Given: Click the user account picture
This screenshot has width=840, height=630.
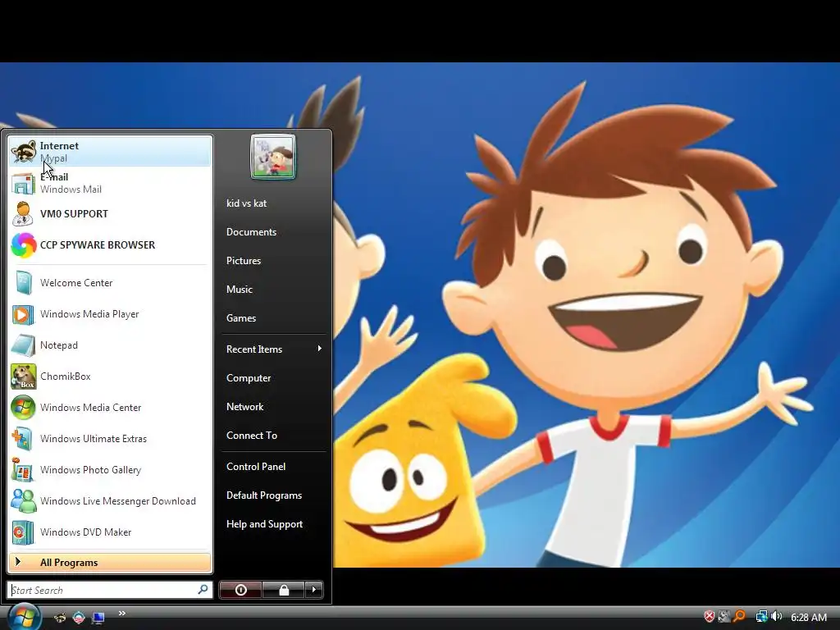Looking at the screenshot, I should tap(273, 157).
